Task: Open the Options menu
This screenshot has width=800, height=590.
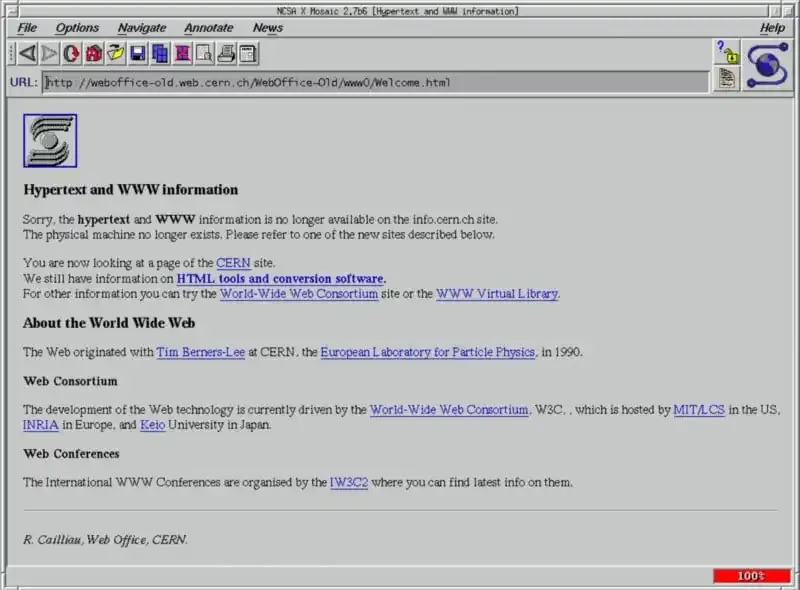Action: [77, 28]
